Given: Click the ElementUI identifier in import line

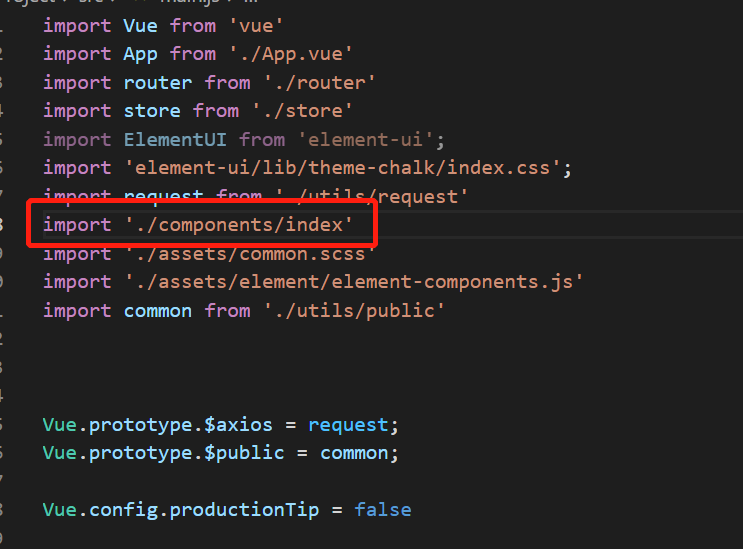Looking at the screenshot, I should click(175, 140).
